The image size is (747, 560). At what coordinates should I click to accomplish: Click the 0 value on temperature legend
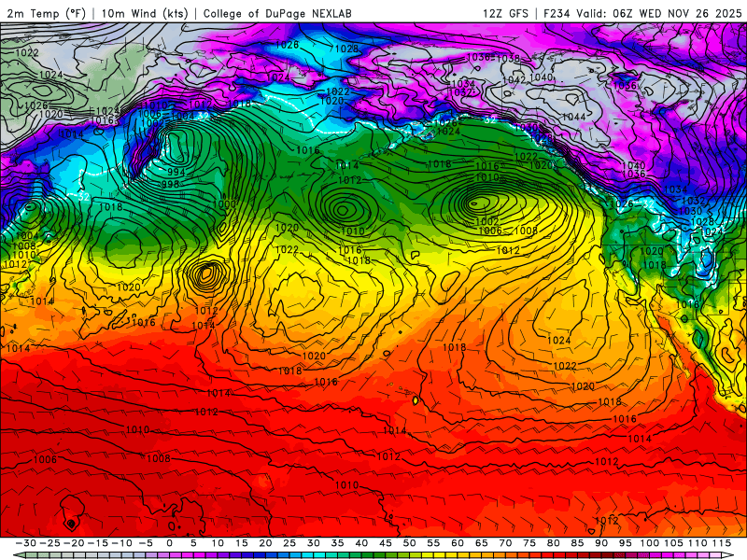tap(170, 543)
